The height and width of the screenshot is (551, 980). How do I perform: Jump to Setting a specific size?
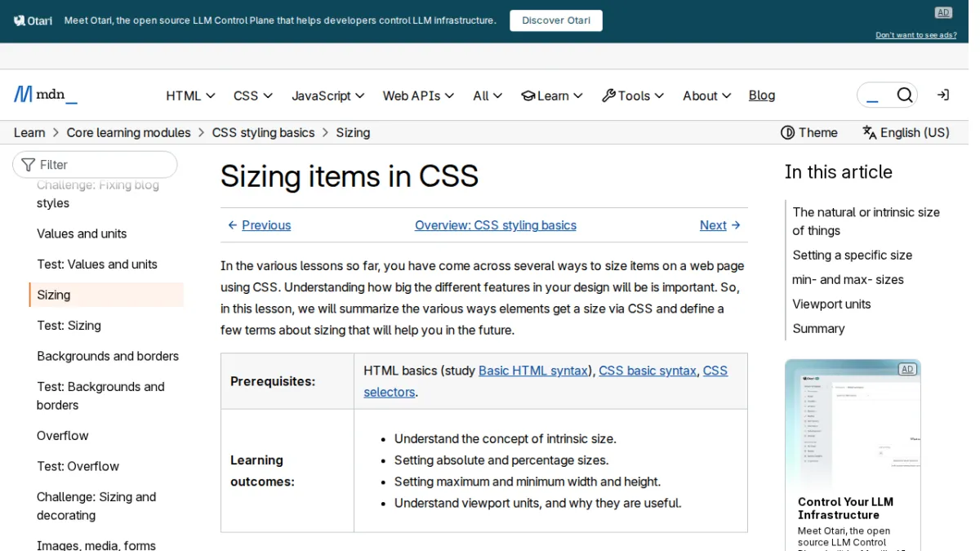(852, 255)
